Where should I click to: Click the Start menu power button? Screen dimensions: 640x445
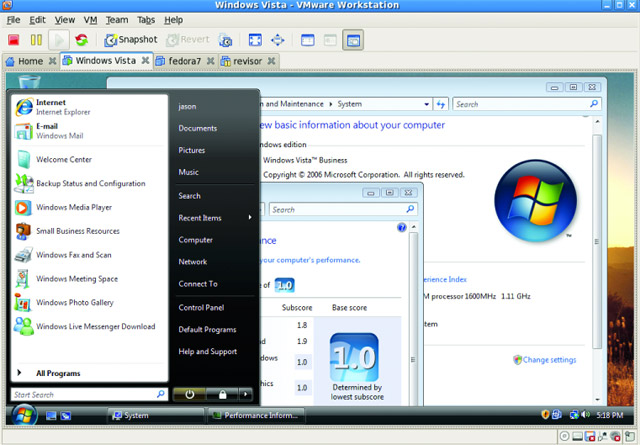point(189,394)
